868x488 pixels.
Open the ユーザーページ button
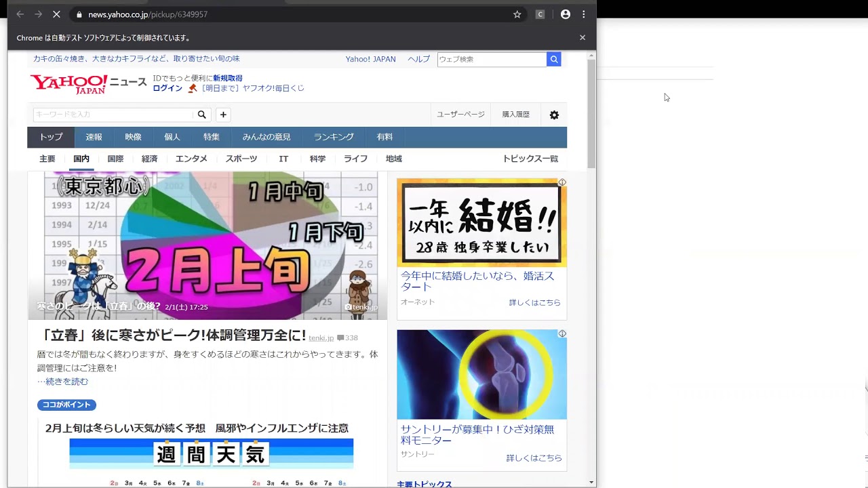(x=460, y=115)
